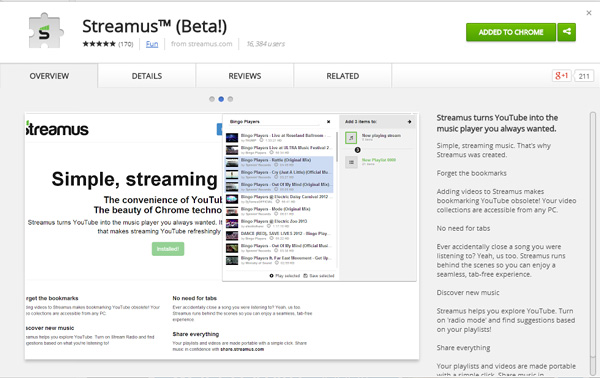Click the 16,384 users text
This screenshot has height=378, width=600.
point(266,44)
